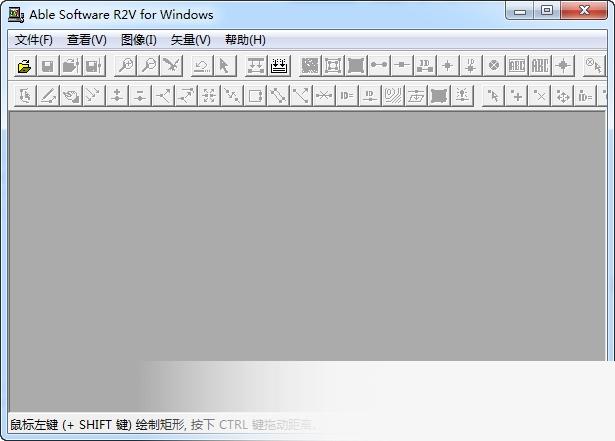Click the down-arrows over line-segment icon
This screenshot has width=615, height=441.
(256, 66)
